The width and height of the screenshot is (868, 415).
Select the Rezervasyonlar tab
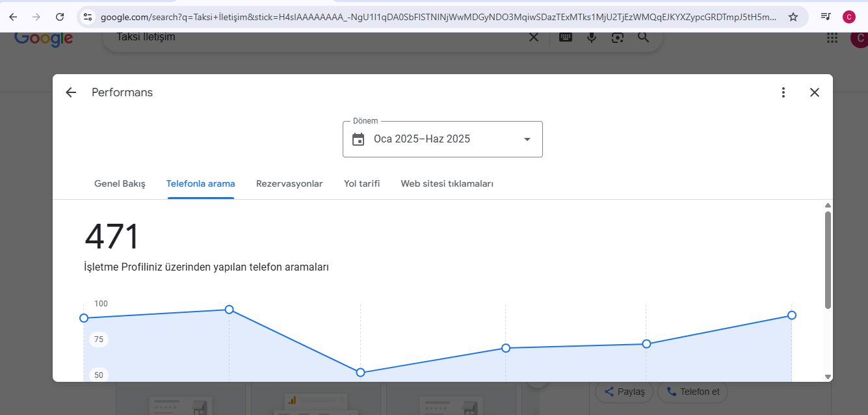tap(289, 184)
